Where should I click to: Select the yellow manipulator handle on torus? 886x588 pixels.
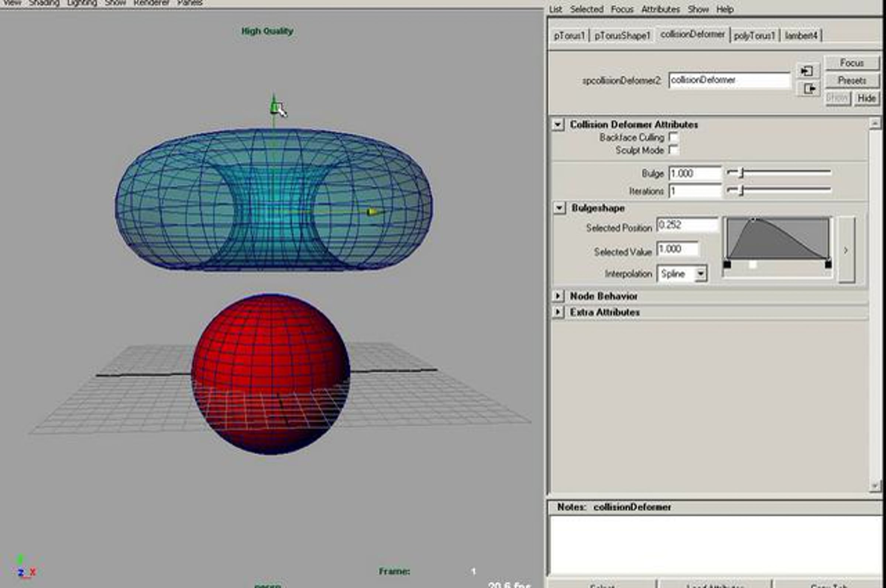click(x=371, y=212)
